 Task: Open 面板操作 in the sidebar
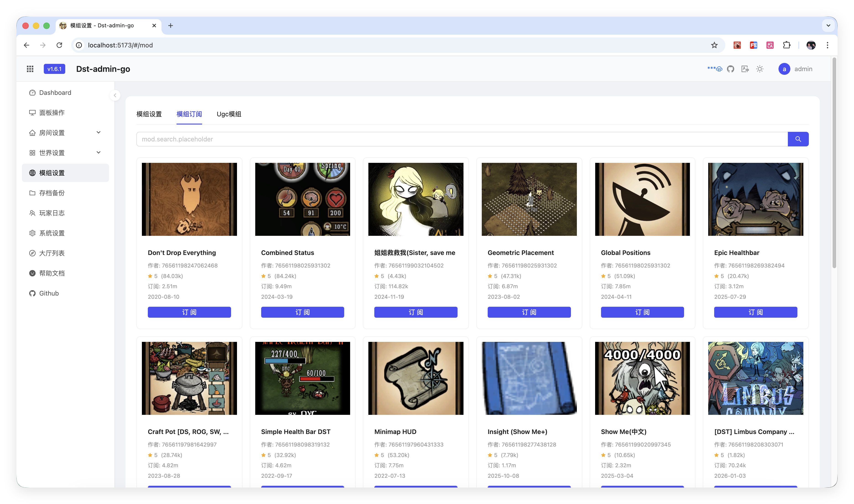click(x=65, y=113)
